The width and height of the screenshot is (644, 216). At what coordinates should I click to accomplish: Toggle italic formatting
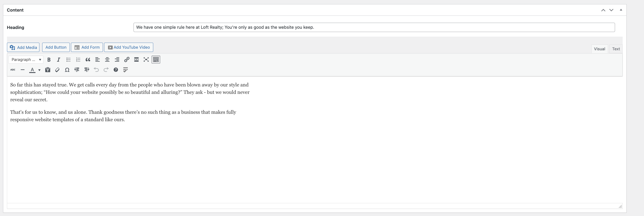click(58, 60)
